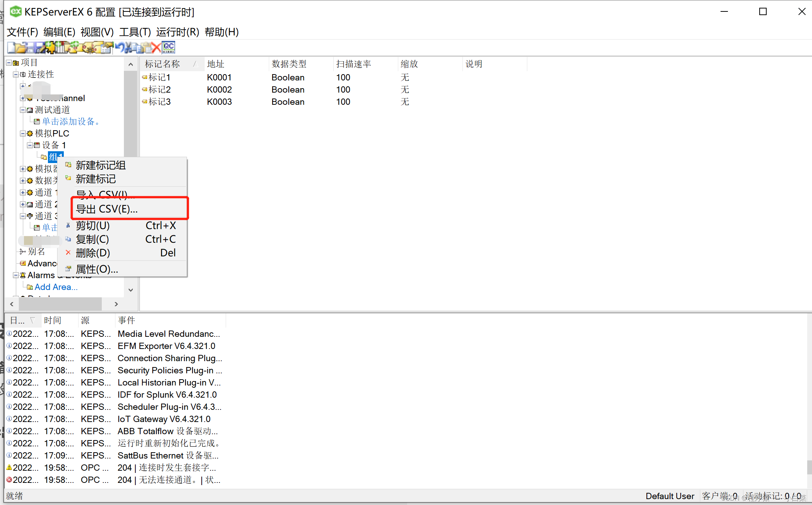Choose 复制(C) from context menu
This screenshot has width=812, height=505.
point(123,239)
